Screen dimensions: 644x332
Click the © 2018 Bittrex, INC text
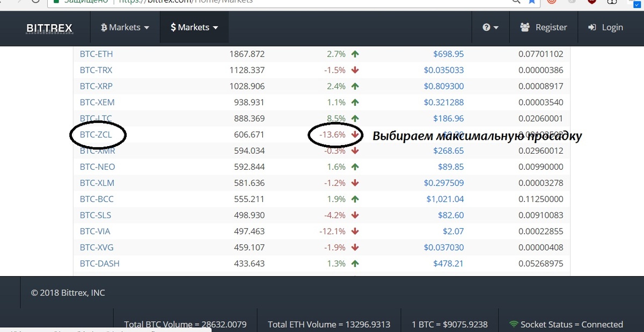[x=68, y=293]
